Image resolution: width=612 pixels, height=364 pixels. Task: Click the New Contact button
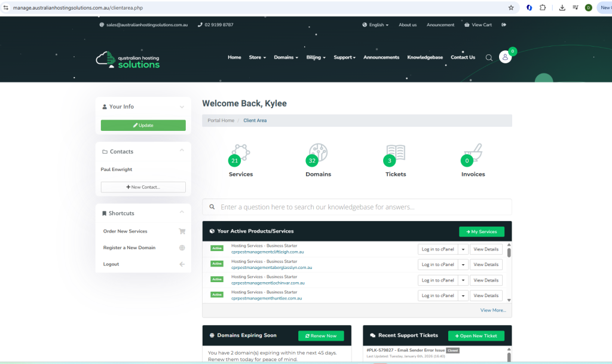click(x=143, y=187)
